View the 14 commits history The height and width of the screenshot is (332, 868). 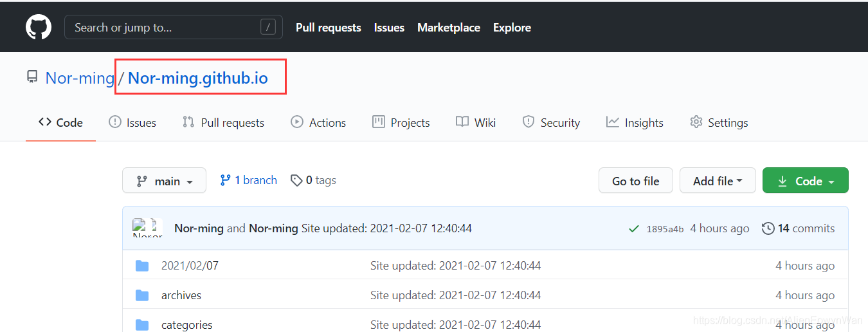[798, 228]
